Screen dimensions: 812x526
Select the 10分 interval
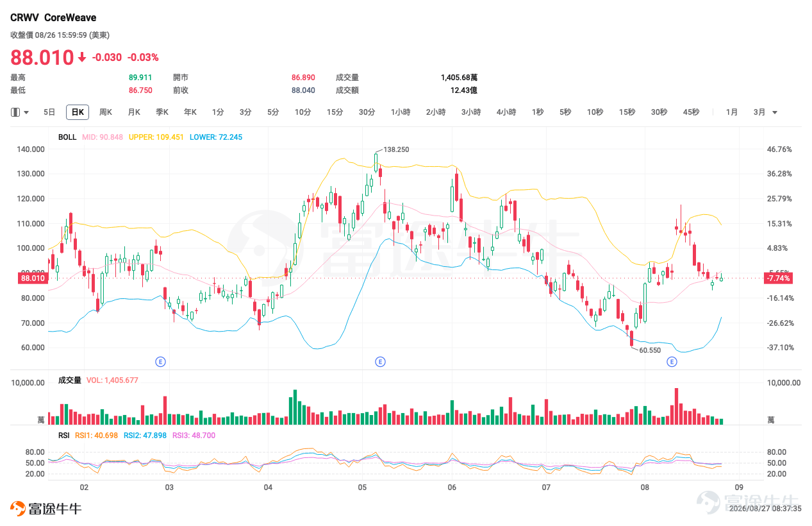click(302, 112)
